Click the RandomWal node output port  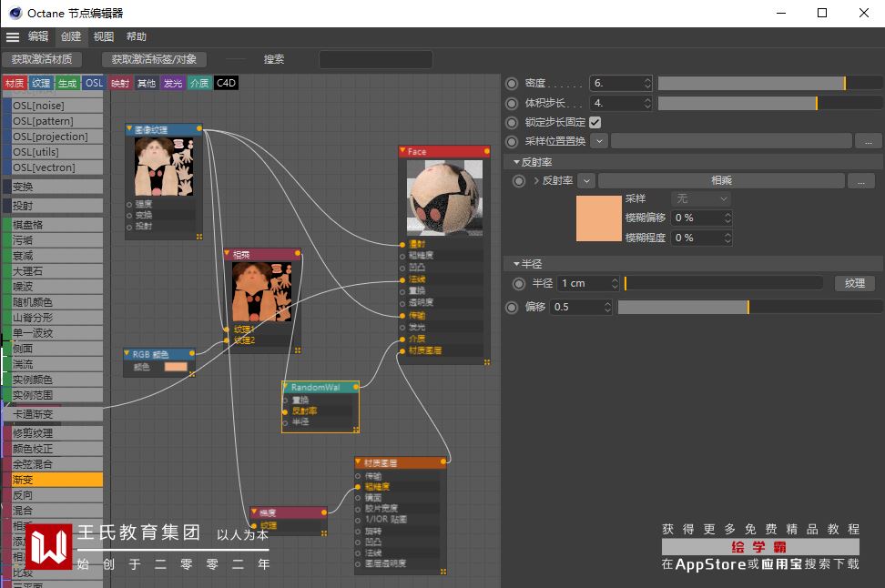click(x=356, y=387)
